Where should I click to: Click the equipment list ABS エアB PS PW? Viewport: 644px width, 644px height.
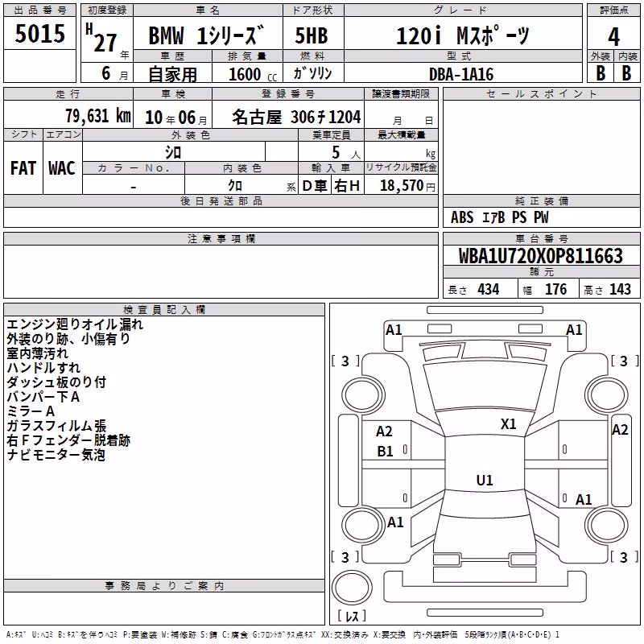coord(499,217)
